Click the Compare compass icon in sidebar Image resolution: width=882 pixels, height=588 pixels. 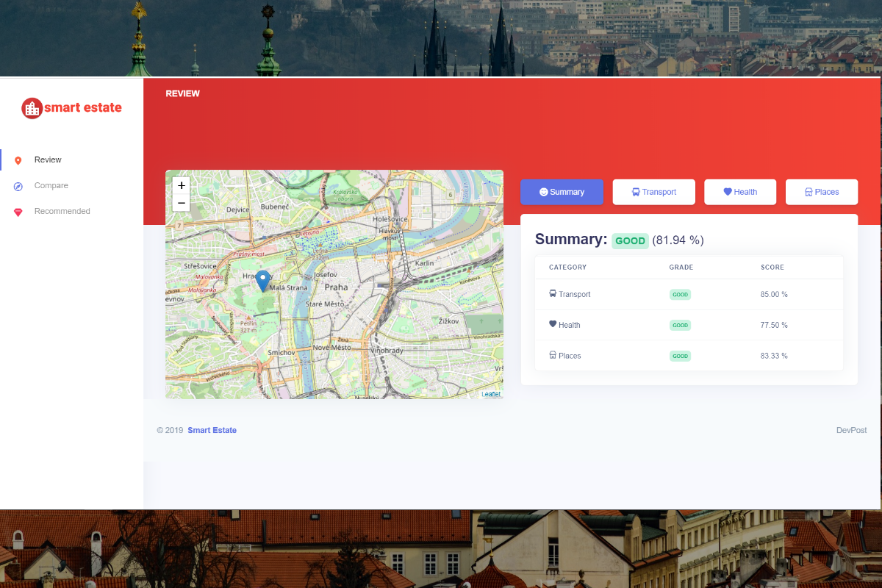coord(18,186)
